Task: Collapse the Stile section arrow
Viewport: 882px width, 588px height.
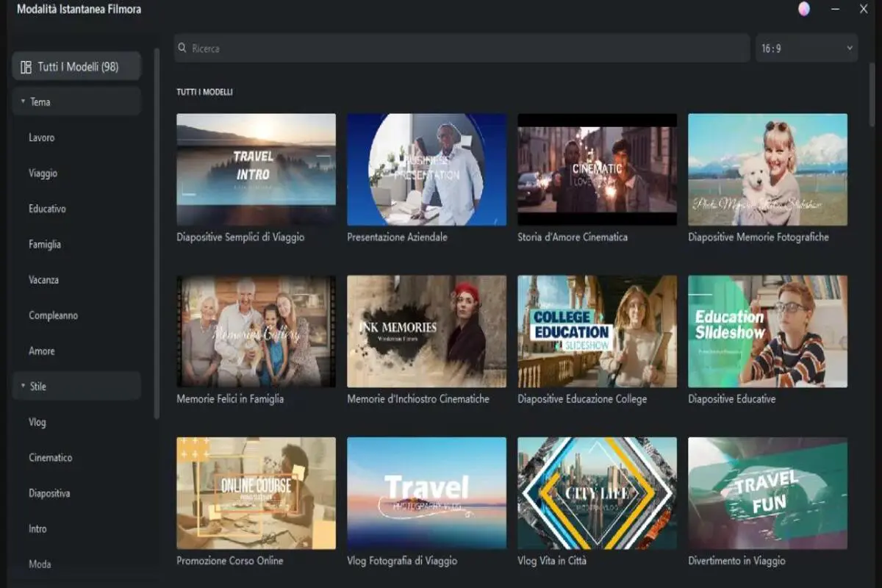Action: (x=23, y=387)
